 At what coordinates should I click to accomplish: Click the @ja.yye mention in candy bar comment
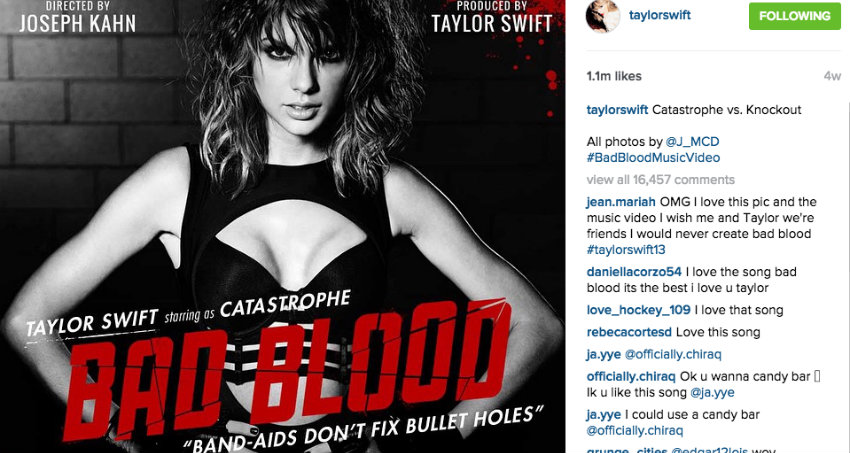click(712, 392)
